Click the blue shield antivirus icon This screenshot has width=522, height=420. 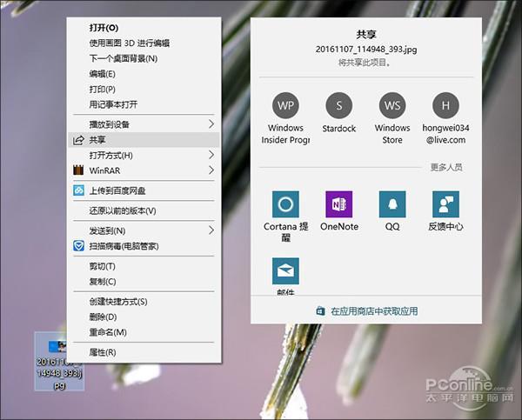78,246
